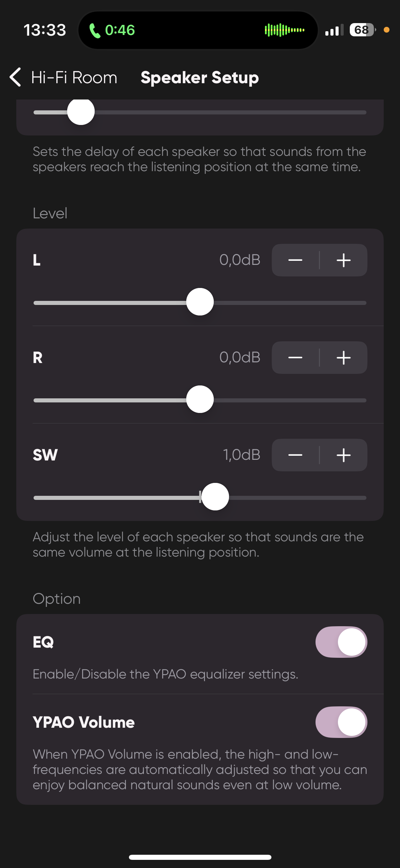Screen dimensions: 400x868
Task: Go back to Hi-Fi Room
Action: click(74, 77)
